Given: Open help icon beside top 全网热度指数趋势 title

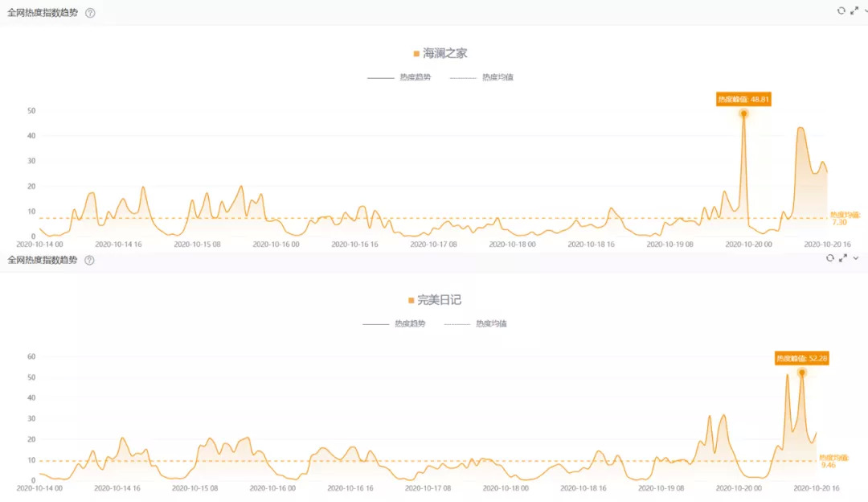Looking at the screenshot, I should click(x=90, y=13).
